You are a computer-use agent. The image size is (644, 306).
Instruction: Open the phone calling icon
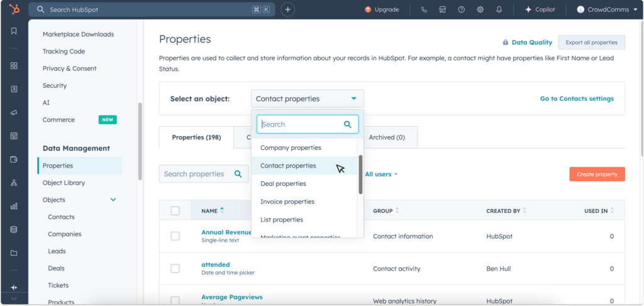[424, 9]
